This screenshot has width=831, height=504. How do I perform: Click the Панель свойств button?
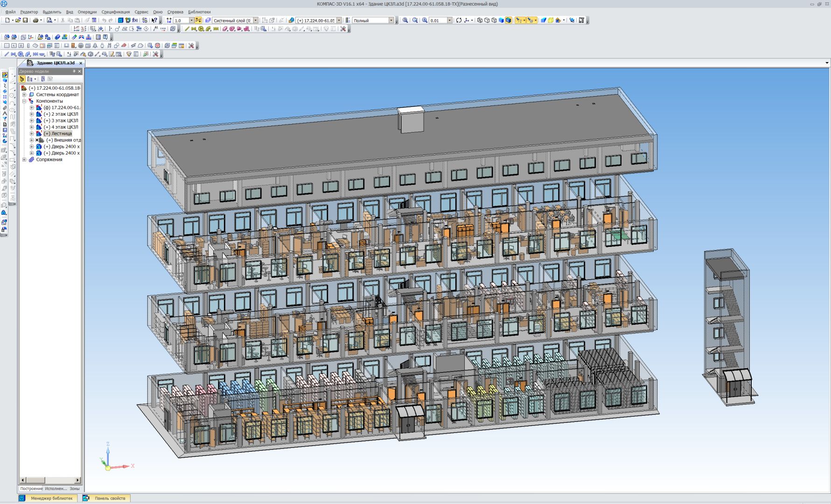click(x=110, y=498)
